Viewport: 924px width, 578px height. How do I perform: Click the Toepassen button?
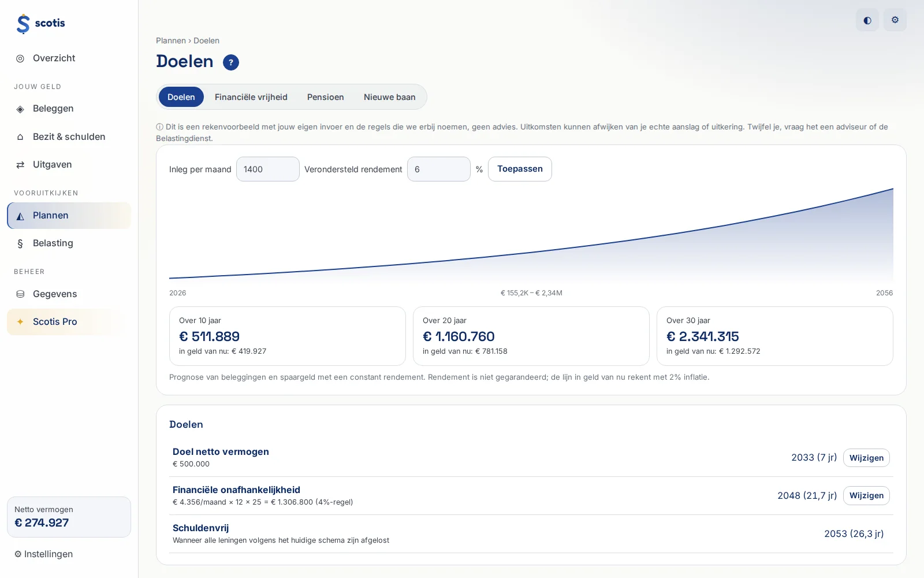[x=520, y=169]
